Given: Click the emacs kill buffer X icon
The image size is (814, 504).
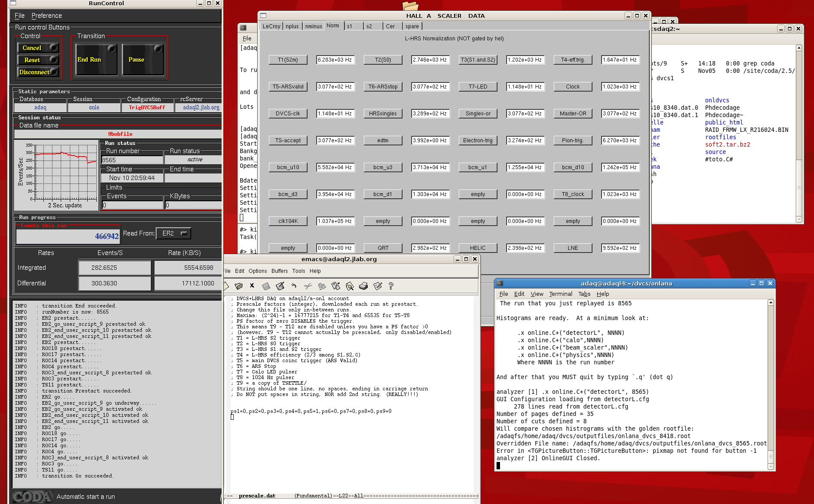Looking at the screenshot, I should pyautogui.click(x=252, y=285).
